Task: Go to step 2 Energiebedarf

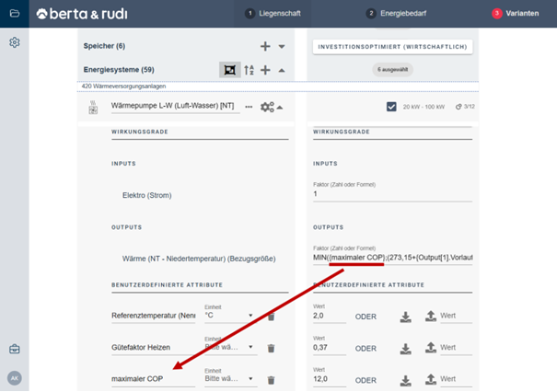Action: tap(396, 14)
